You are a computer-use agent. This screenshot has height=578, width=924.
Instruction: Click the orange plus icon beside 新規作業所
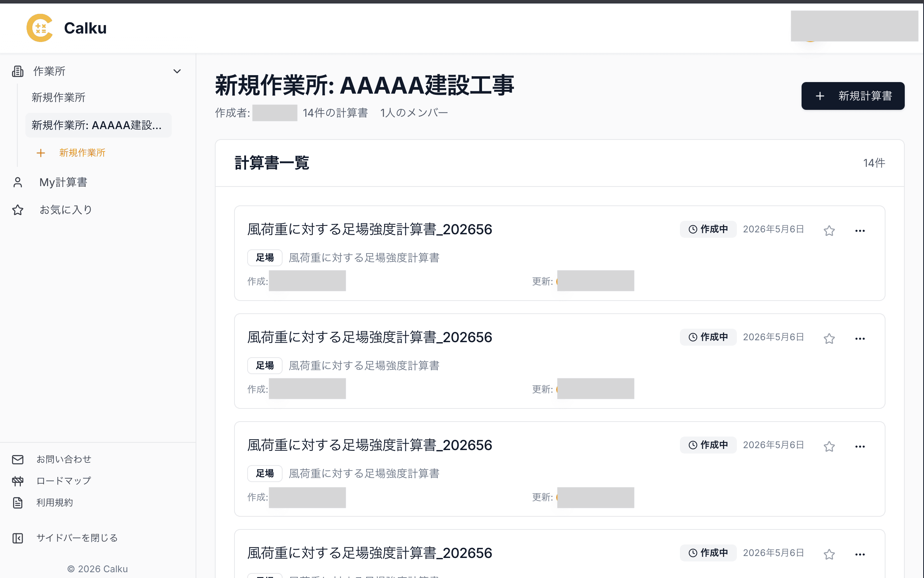(x=41, y=153)
